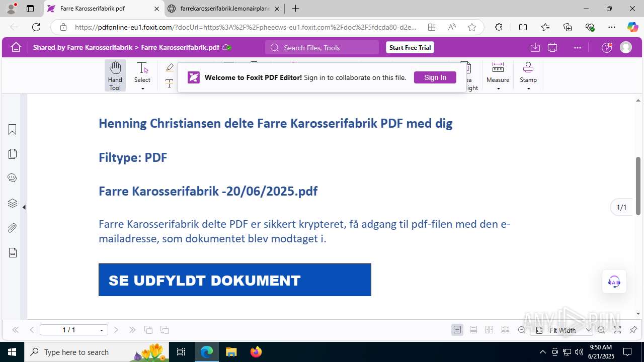
Task: Open browser extensions icon
Action: [x=499, y=27]
